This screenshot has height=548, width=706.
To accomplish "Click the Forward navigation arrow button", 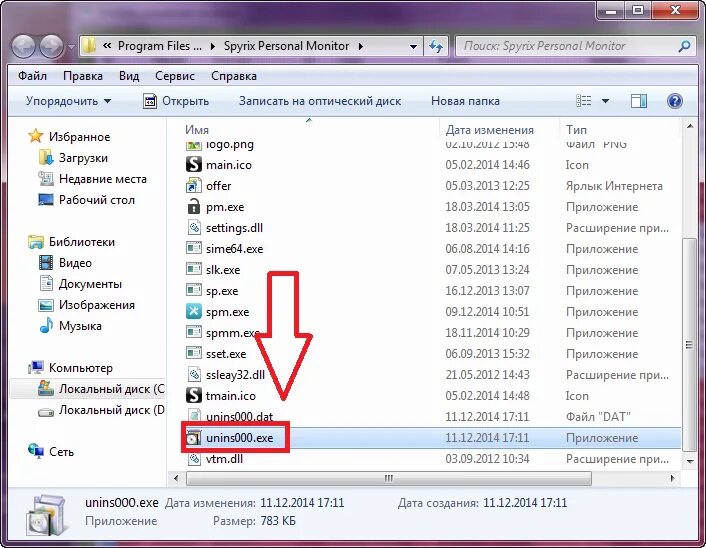I will point(51,46).
